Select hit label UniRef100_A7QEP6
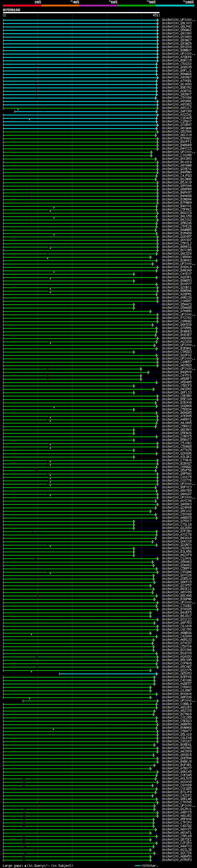The height and width of the screenshot is (868, 197). point(177,57)
